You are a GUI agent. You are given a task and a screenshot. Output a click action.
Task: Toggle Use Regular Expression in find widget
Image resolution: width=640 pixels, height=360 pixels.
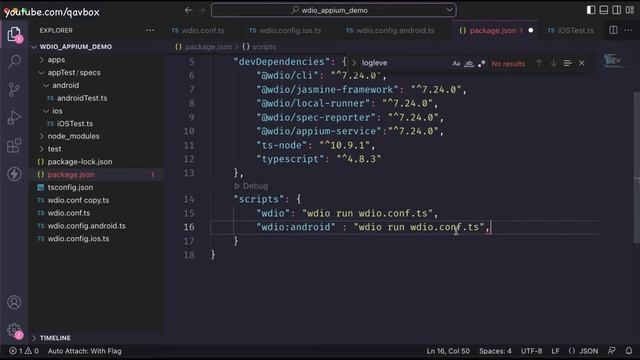(482, 63)
